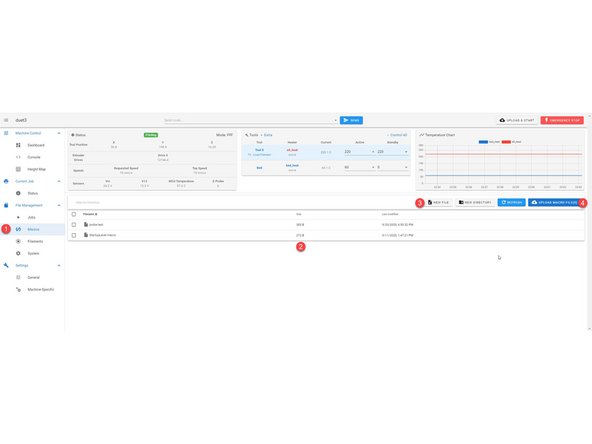This screenshot has height=444, width=592.
Task: Click the Height Map icon
Action: tap(18, 169)
